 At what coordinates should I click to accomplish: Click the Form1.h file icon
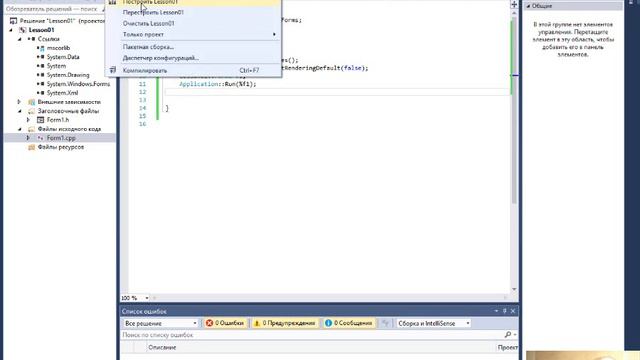click(x=40, y=120)
